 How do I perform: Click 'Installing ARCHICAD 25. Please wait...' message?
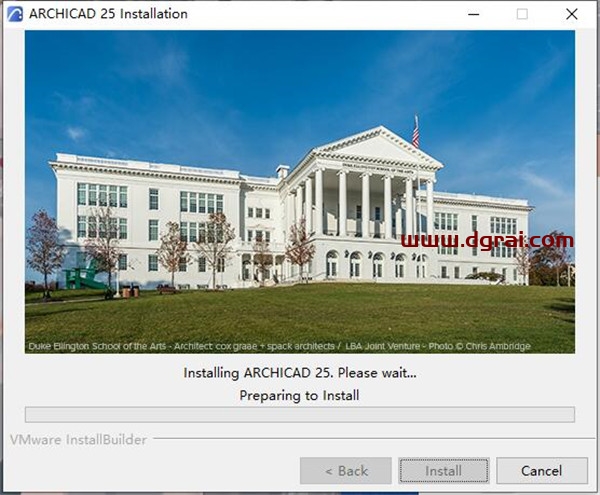click(299, 373)
